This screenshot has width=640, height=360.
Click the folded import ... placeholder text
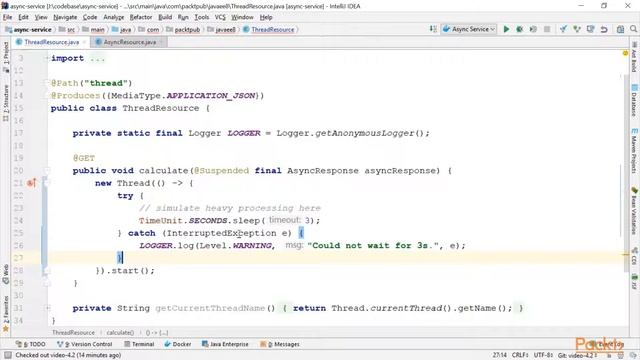[x=98, y=58]
